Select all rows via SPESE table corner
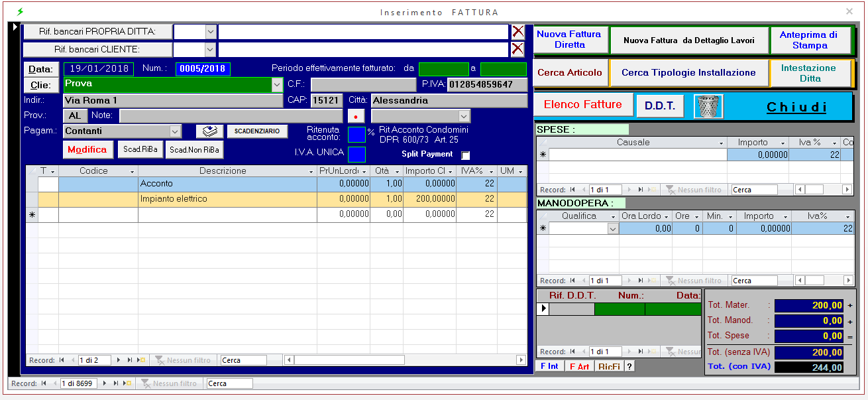This screenshot has height=400, width=868. pyautogui.click(x=543, y=143)
